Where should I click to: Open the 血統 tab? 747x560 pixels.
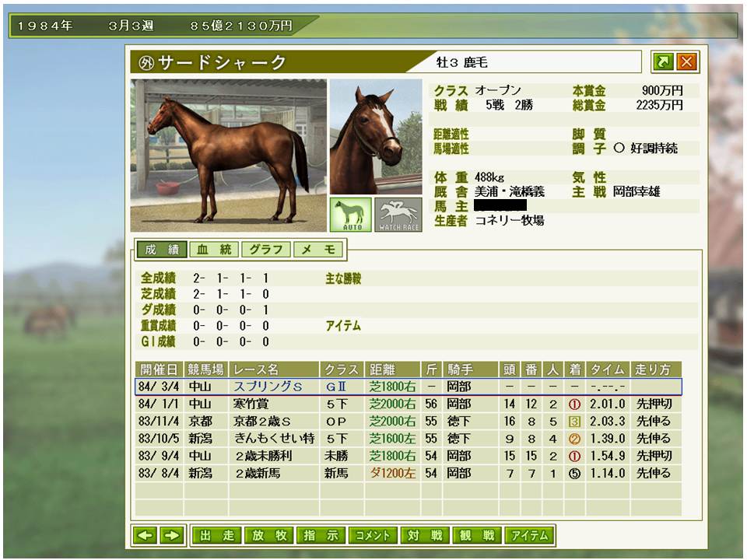214,250
